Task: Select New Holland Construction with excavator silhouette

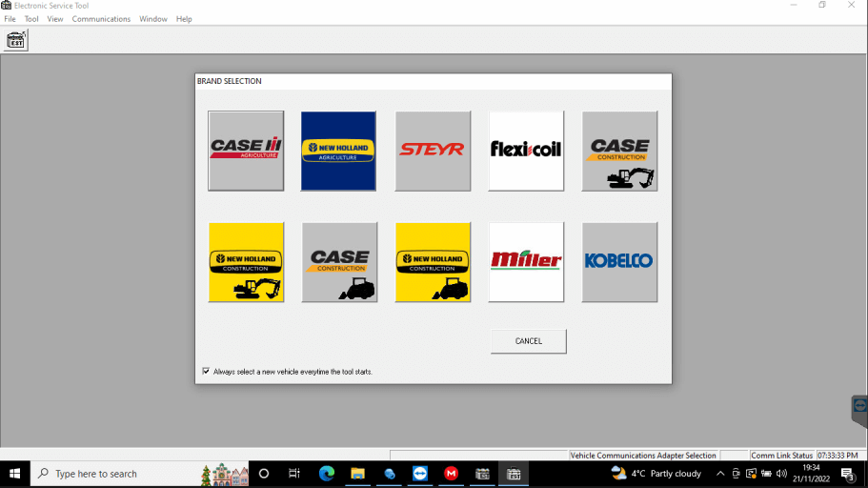Action: (x=246, y=262)
